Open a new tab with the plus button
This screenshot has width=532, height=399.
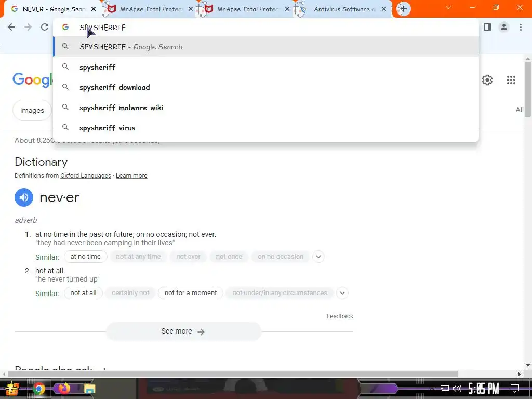coord(403,9)
